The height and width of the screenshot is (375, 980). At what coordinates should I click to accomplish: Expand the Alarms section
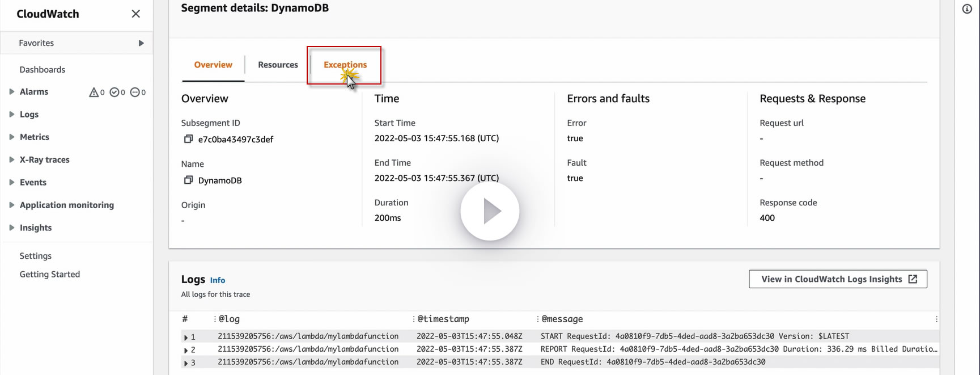click(11, 91)
